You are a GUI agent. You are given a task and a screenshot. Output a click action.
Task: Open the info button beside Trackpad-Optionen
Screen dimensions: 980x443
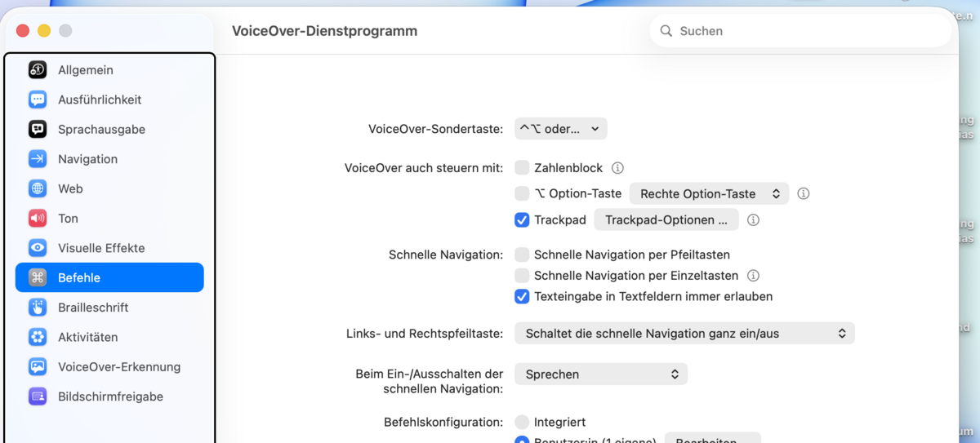754,220
